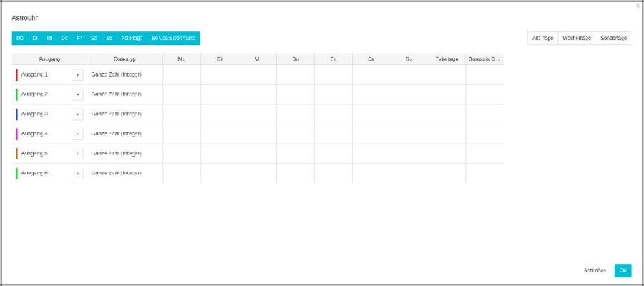Open the dropdown for Ausgang 6

point(77,173)
